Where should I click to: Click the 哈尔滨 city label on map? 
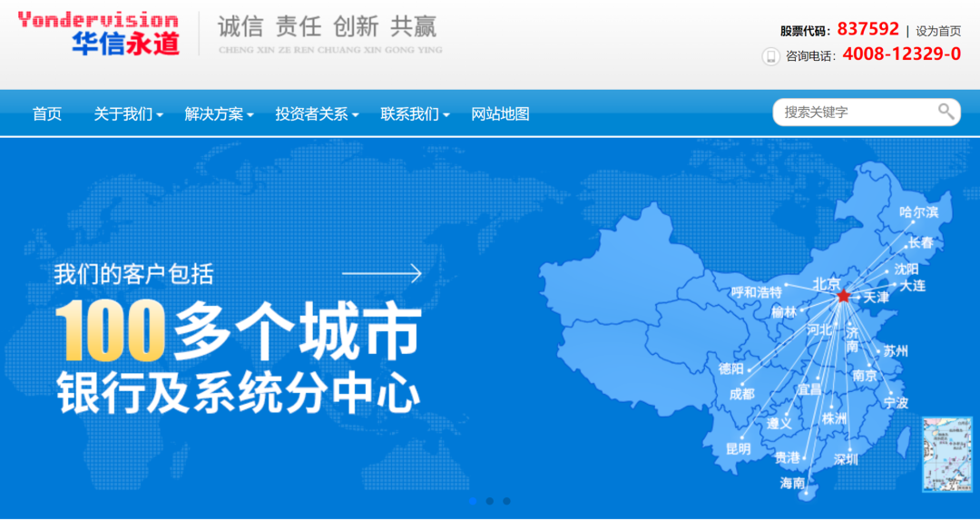[x=918, y=212]
